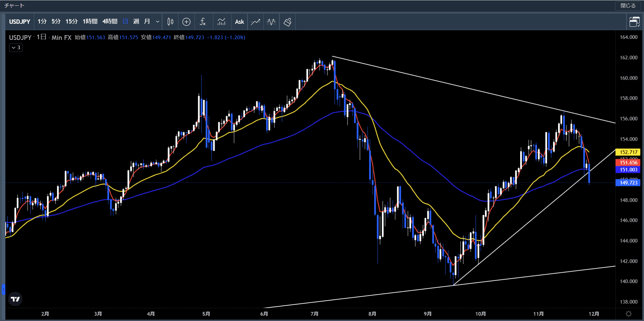The image size is (644, 321).
Task: Select the trend line drawing tool
Action: (256, 22)
